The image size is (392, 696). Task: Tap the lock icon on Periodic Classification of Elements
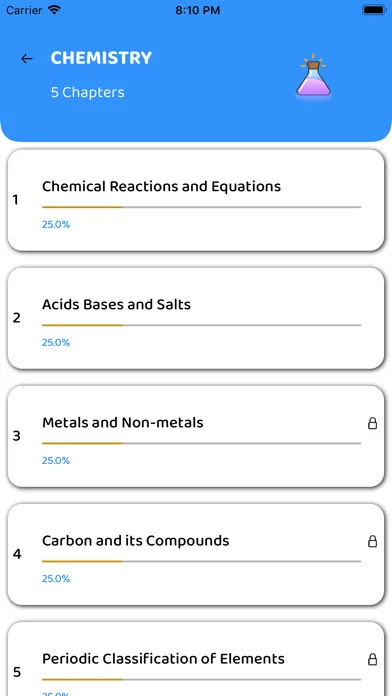tap(372, 659)
